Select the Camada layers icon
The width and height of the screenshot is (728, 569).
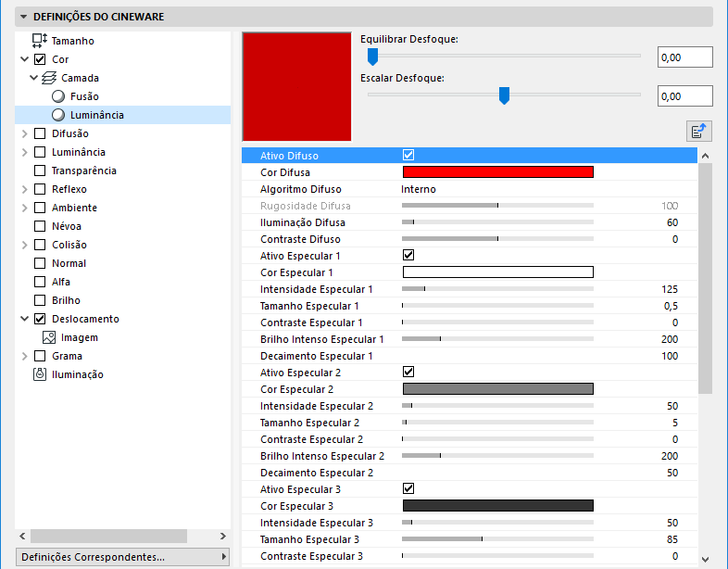click(49, 78)
